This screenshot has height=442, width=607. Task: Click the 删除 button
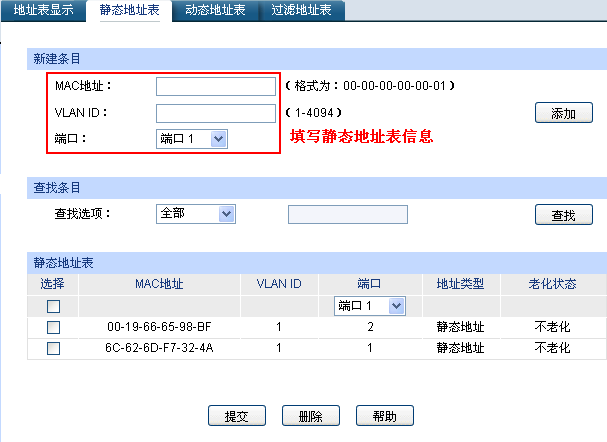311,416
